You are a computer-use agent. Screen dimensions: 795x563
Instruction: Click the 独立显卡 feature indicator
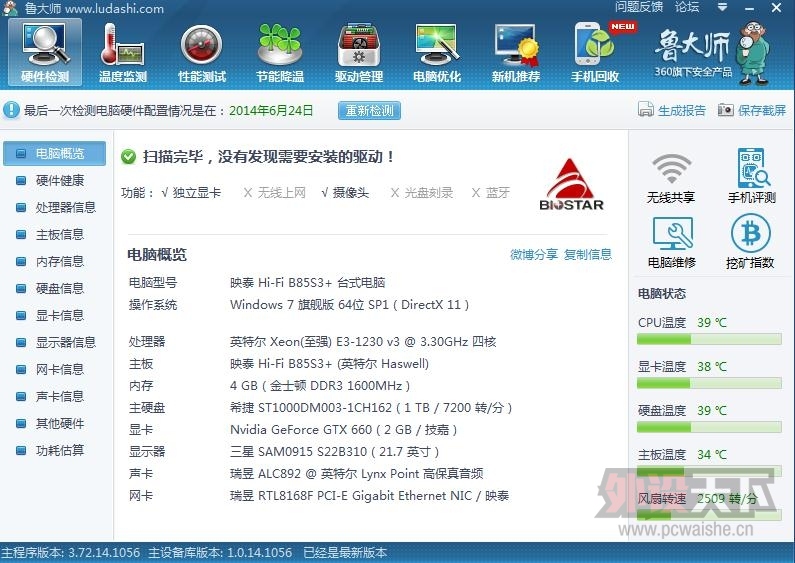tap(191, 193)
